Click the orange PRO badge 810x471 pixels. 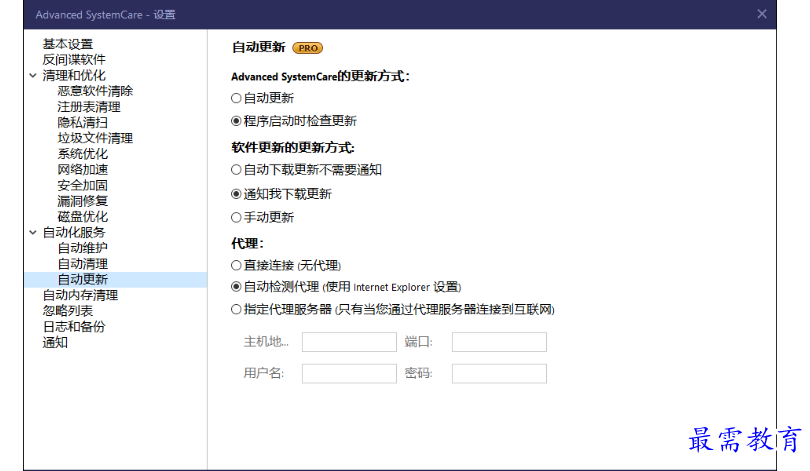tap(308, 48)
